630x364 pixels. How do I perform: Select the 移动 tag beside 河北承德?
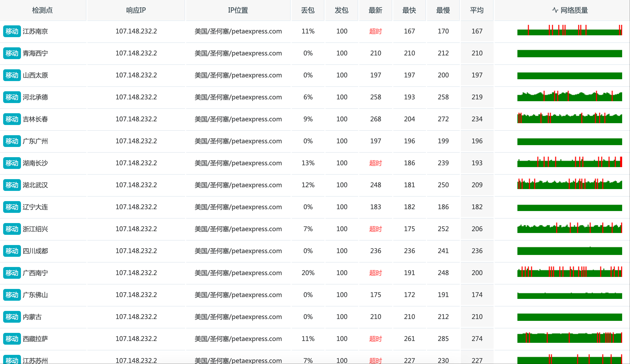click(12, 97)
